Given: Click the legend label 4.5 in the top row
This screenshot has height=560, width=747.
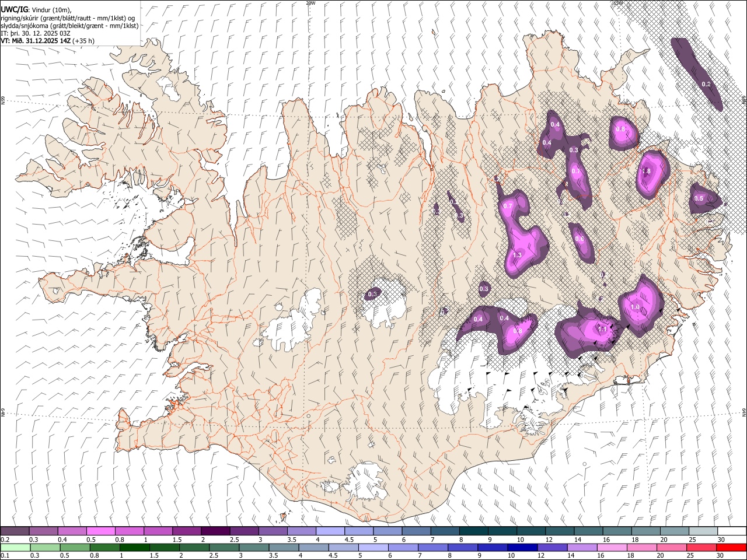Looking at the screenshot, I should pos(348,540).
